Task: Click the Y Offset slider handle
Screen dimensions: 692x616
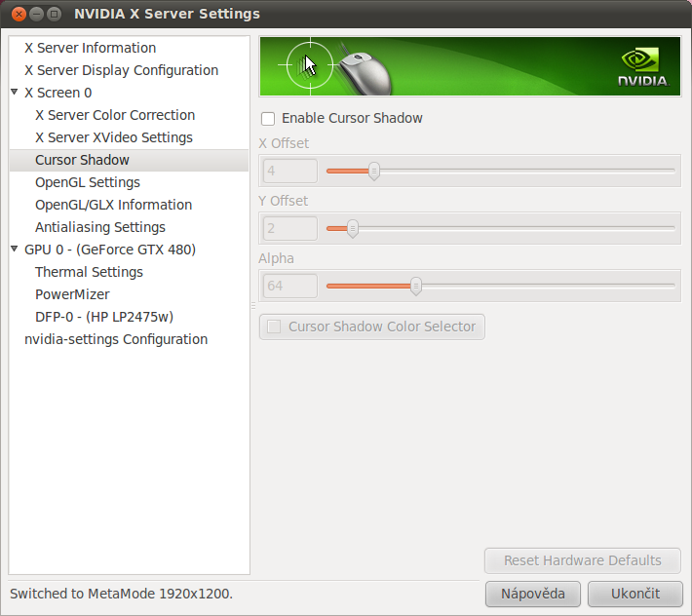Action: click(352, 229)
